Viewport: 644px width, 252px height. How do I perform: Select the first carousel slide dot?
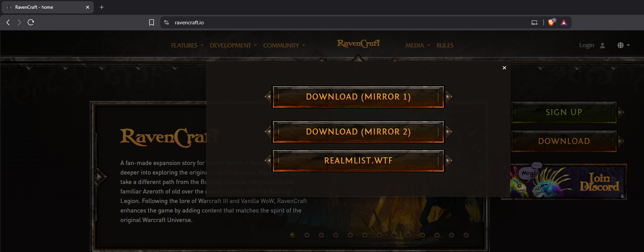(292, 235)
